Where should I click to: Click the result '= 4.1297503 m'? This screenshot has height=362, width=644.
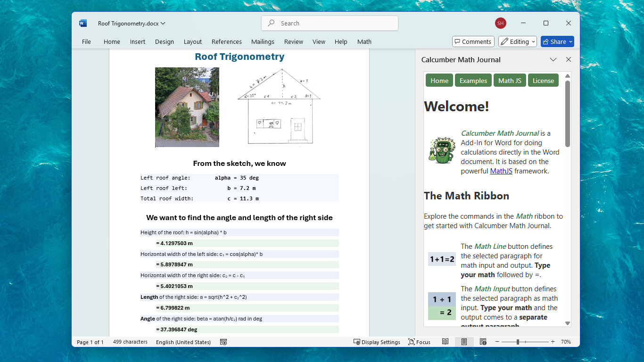click(x=174, y=243)
